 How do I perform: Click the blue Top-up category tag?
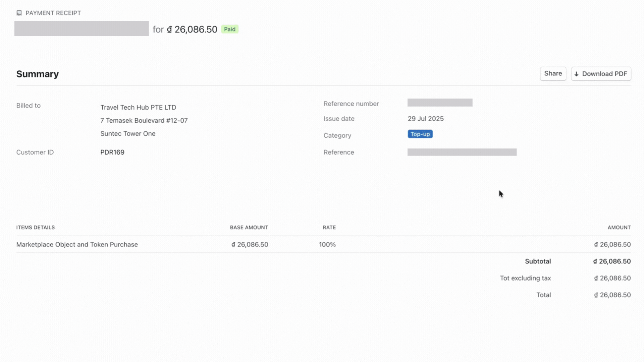[420, 134]
